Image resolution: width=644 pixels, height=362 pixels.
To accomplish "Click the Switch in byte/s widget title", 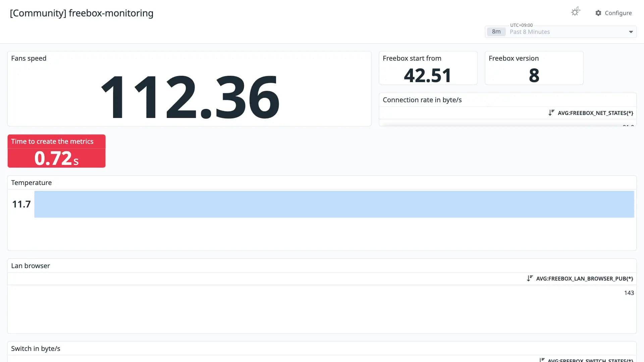I will (36, 349).
